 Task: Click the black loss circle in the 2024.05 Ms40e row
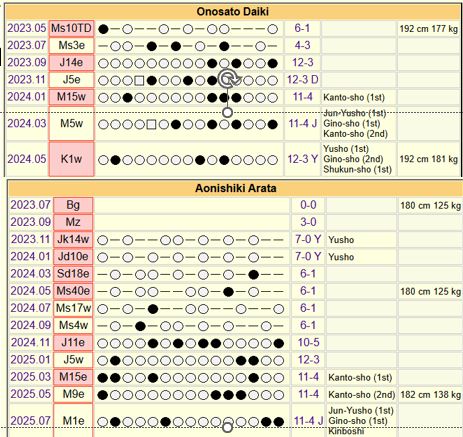pyautogui.click(x=228, y=292)
